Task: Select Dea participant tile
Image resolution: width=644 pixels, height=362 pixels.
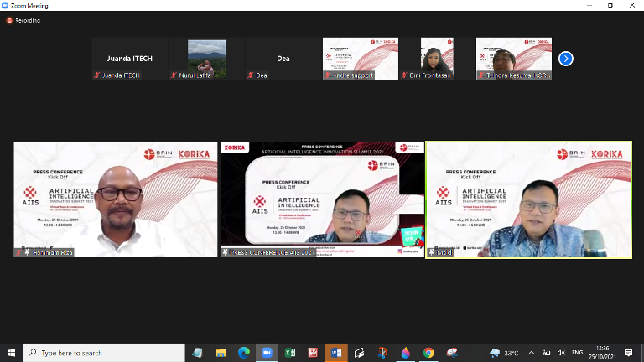Action: coord(283,59)
